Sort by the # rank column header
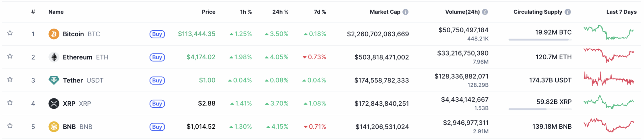 (x=33, y=12)
